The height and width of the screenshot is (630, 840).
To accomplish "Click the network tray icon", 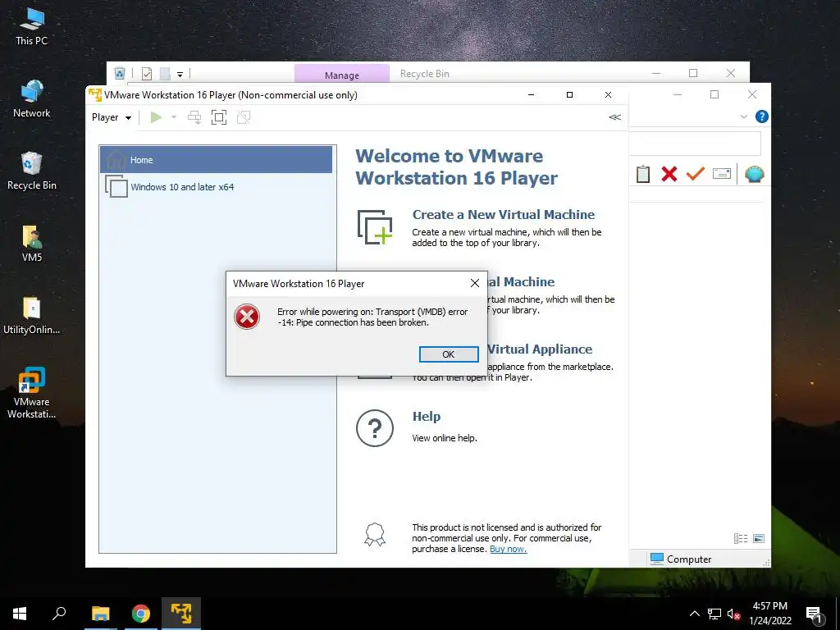I will [x=714, y=614].
